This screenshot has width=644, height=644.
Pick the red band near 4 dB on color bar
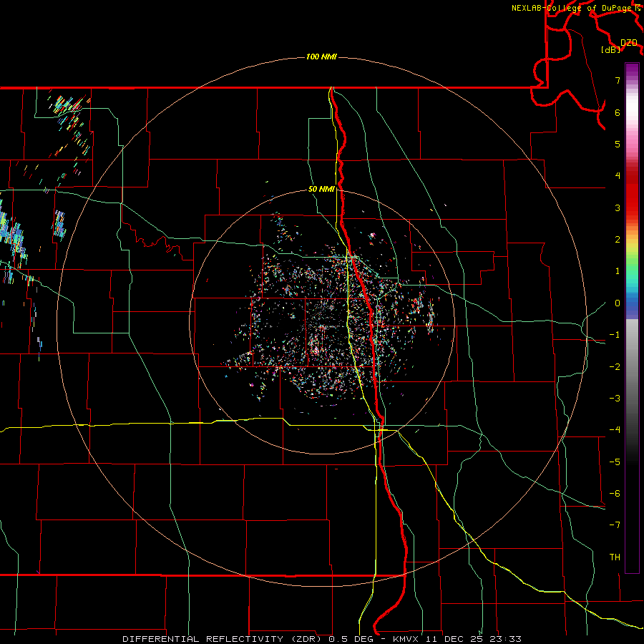632,176
